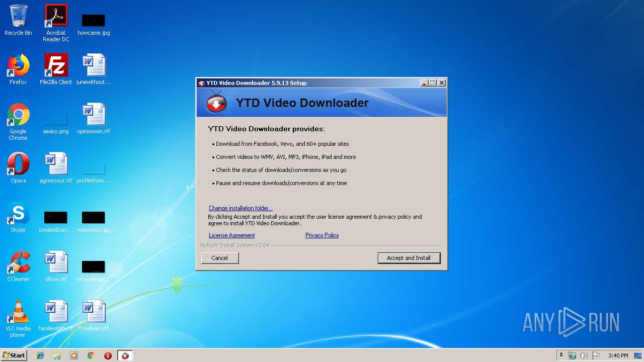Select createdcom file on desktop
Screen dimensions: 644x362
(x=56, y=222)
